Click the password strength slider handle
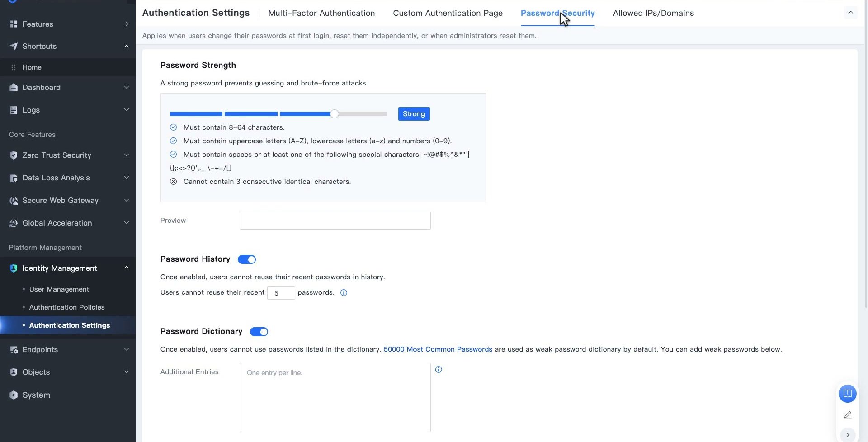The width and height of the screenshot is (868, 442). (x=334, y=114)
